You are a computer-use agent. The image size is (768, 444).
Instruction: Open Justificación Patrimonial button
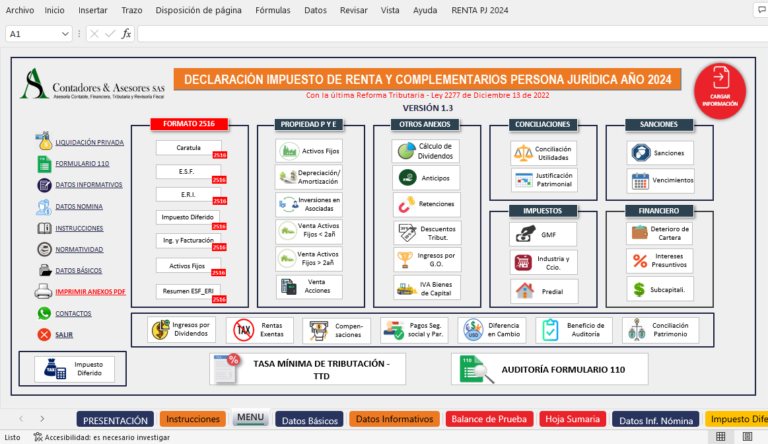[544, 180]
